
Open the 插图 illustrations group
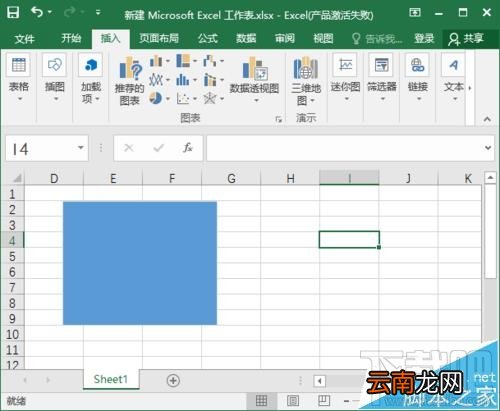[x=55, y=78]
